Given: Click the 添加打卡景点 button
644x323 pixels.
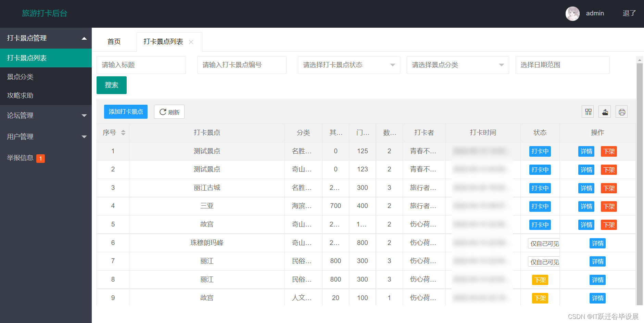Looking at the screenshot, I should (125, 112).
